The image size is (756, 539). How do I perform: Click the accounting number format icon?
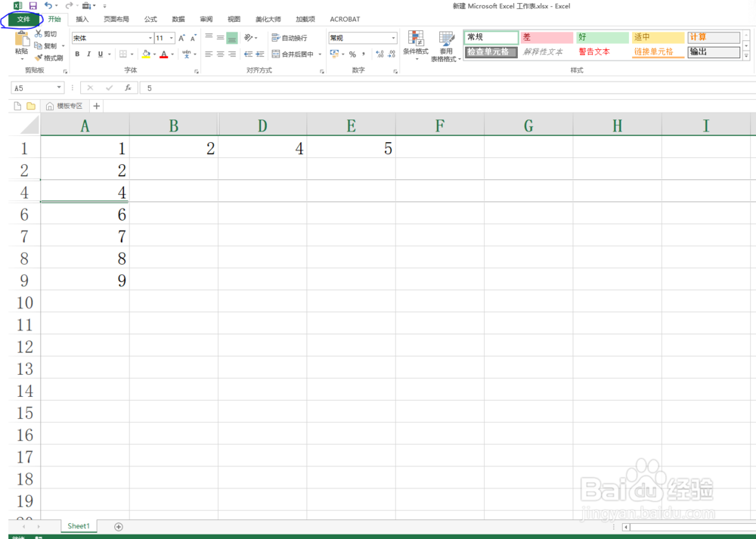tap(334, 54)
